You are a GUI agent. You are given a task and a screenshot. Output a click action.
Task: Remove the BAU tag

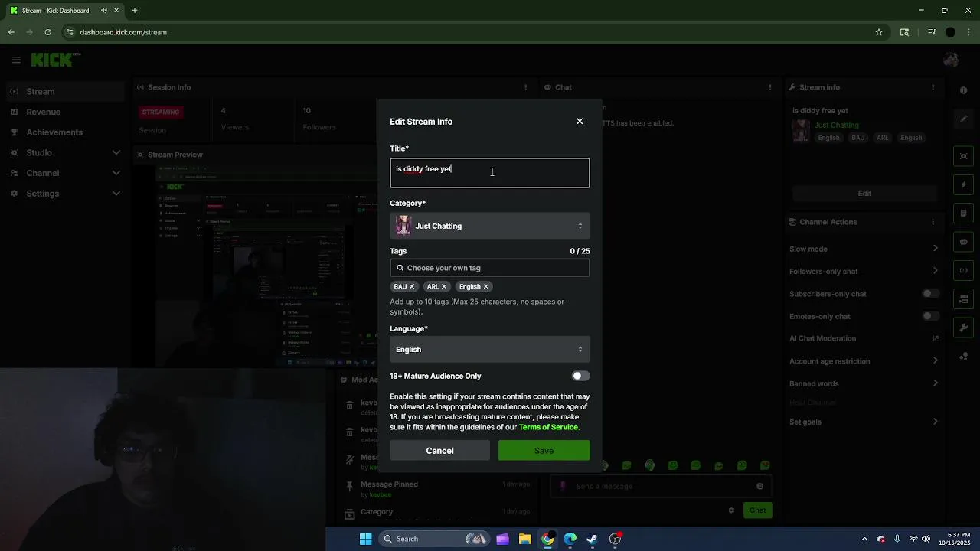pyautogui.click(x=412, y=287)
